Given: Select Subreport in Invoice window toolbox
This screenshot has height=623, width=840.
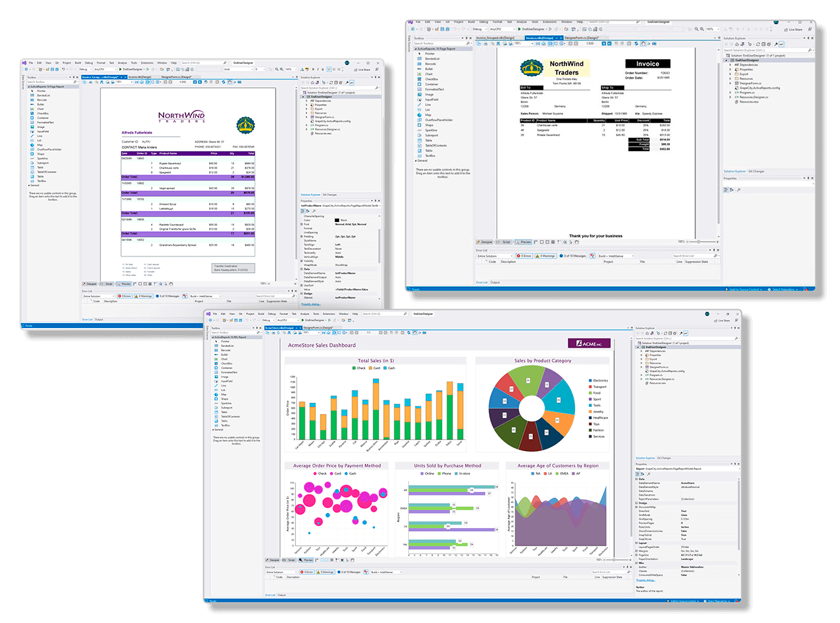Looking at the screenshot, I should pyautogui.click(x=431, y=135).
